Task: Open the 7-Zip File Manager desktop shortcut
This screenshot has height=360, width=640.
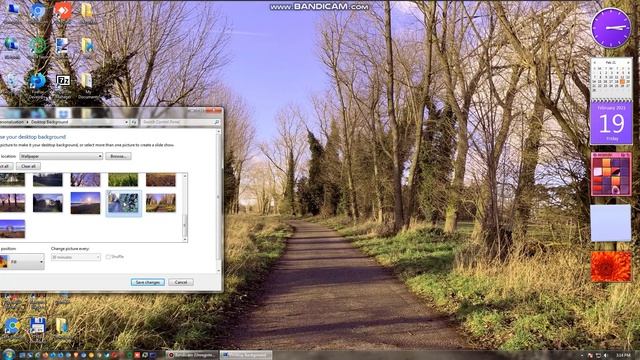Action: tap(63, 81)
